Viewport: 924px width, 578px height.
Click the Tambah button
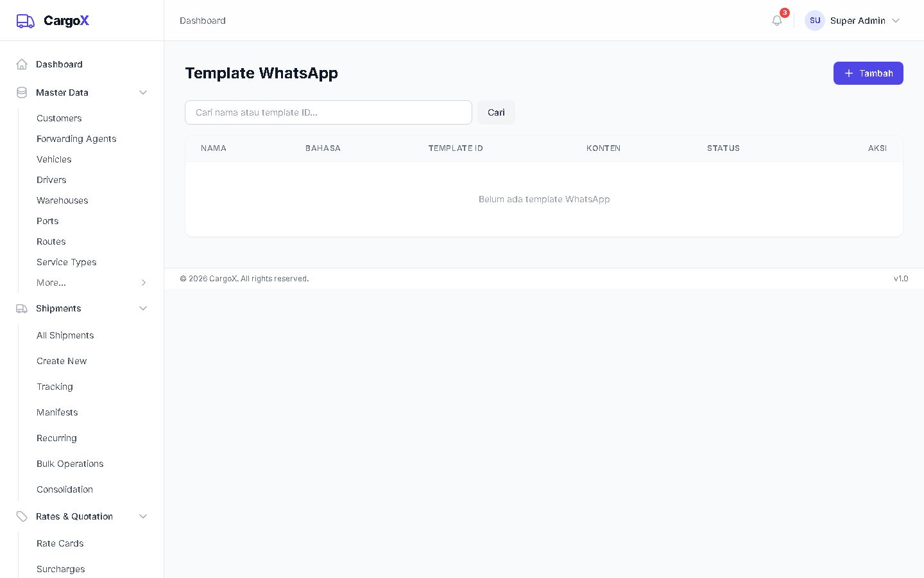pos(868,73)
